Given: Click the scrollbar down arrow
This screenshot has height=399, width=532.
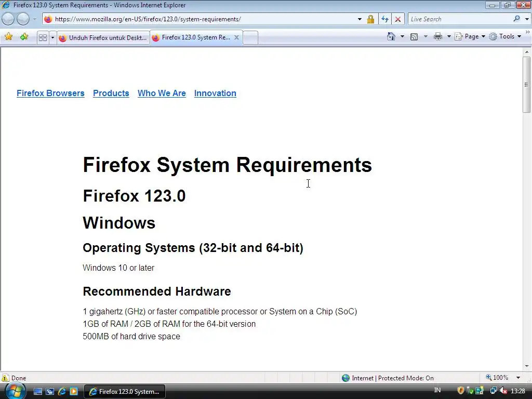Looking at the screenshot, I should point(527,366).
